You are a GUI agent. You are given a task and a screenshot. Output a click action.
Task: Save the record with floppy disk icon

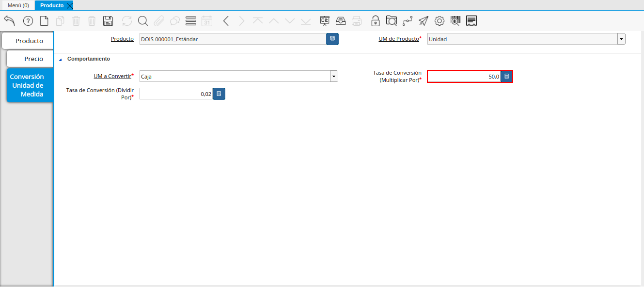click(108, 21)
